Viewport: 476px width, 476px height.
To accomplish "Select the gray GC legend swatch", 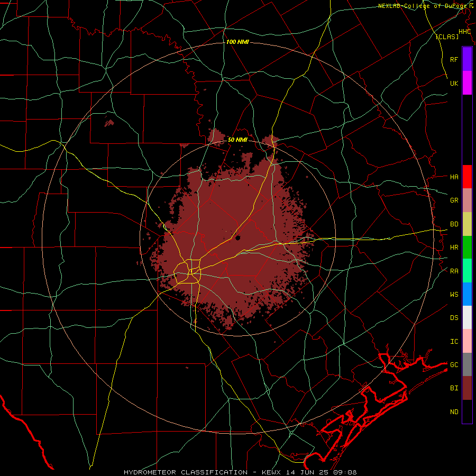I will (467, 364).
